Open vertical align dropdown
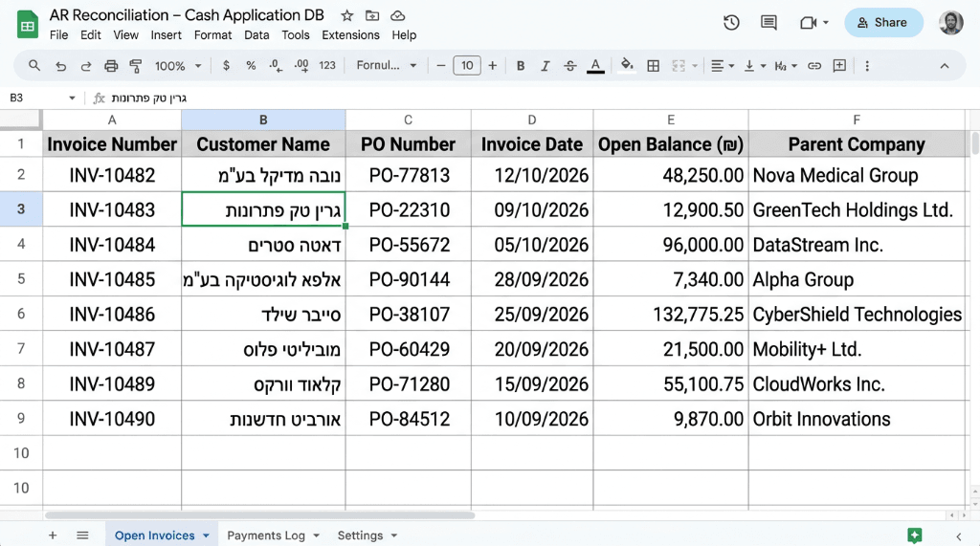Viewport: 980px width, 546px height. 754,66
